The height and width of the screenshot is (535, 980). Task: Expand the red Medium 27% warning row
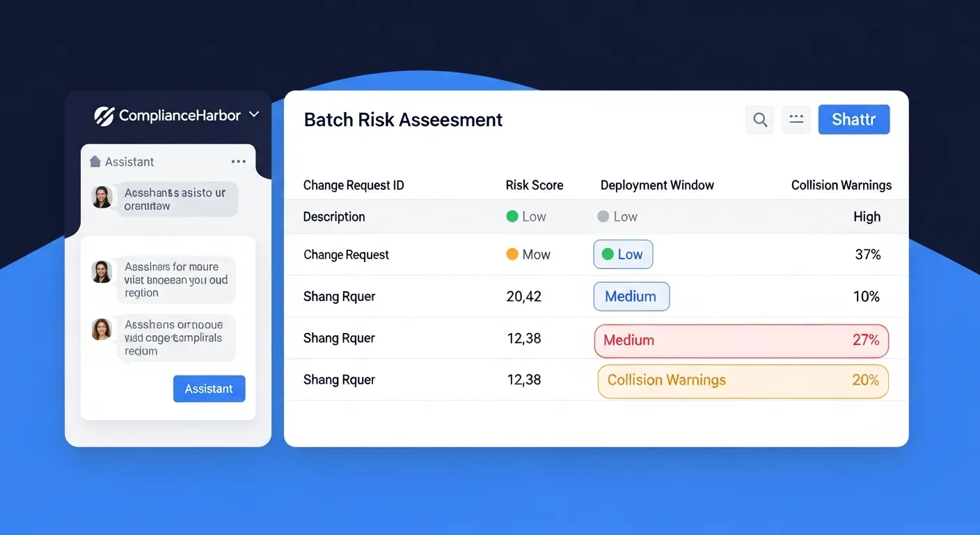[741, 341]
